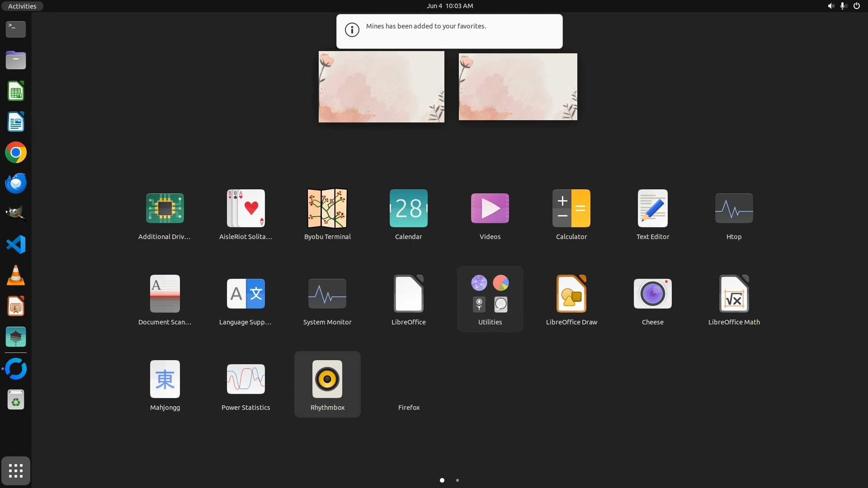Switch to second app grid page dot
Viewport: 868px width, 488px height.
pyautogui.click(x=458, y=480)
